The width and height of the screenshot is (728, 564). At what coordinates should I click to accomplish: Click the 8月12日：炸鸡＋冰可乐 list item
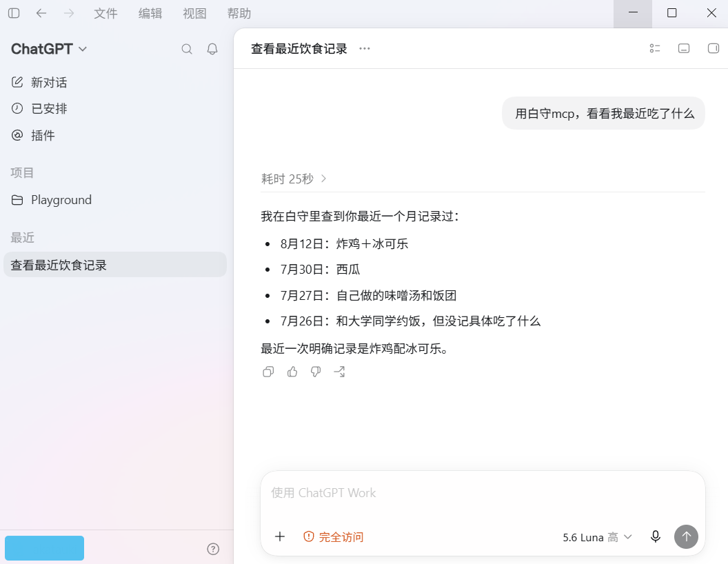[344, 243]
